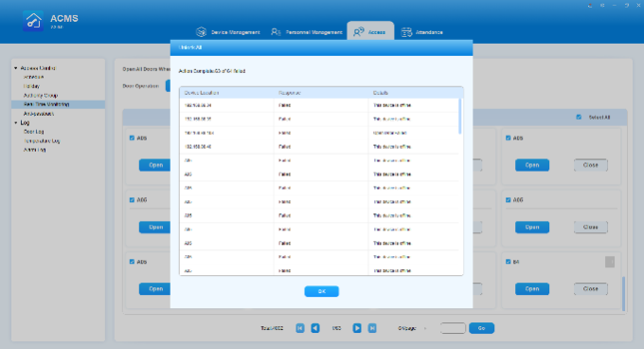Select the Attendance module icon
The image size is (644, 349).
[x=406, y=32]
